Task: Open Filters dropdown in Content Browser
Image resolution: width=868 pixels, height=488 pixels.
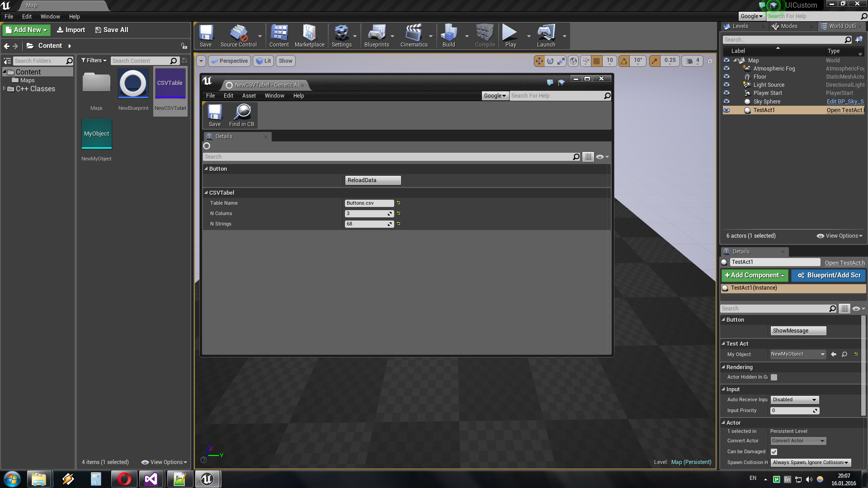Action: (94, 61)
